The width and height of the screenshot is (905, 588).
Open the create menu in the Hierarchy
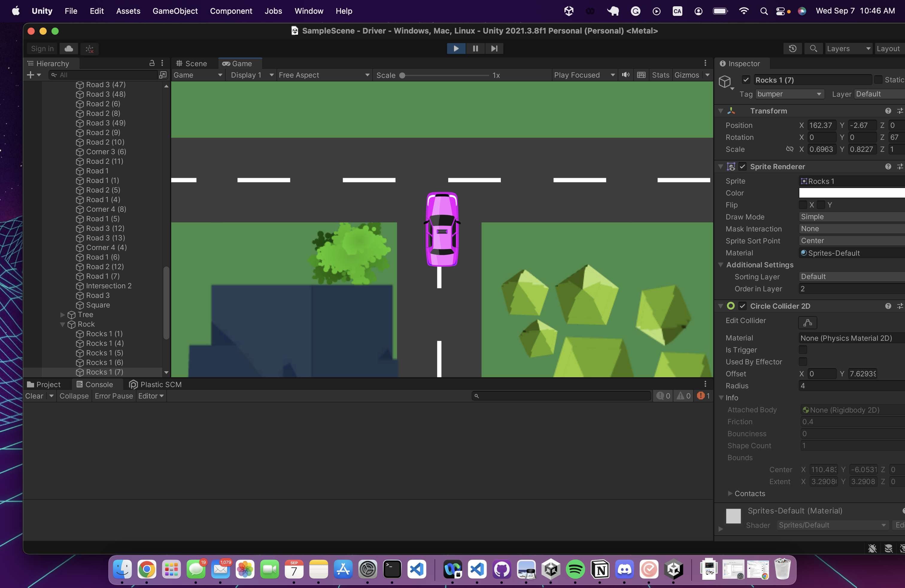click(31, 75)
